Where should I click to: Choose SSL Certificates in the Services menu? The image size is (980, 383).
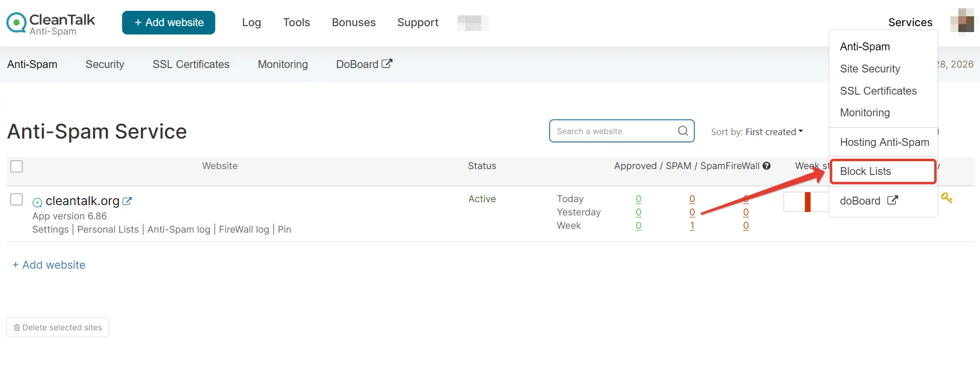point(878,91)
